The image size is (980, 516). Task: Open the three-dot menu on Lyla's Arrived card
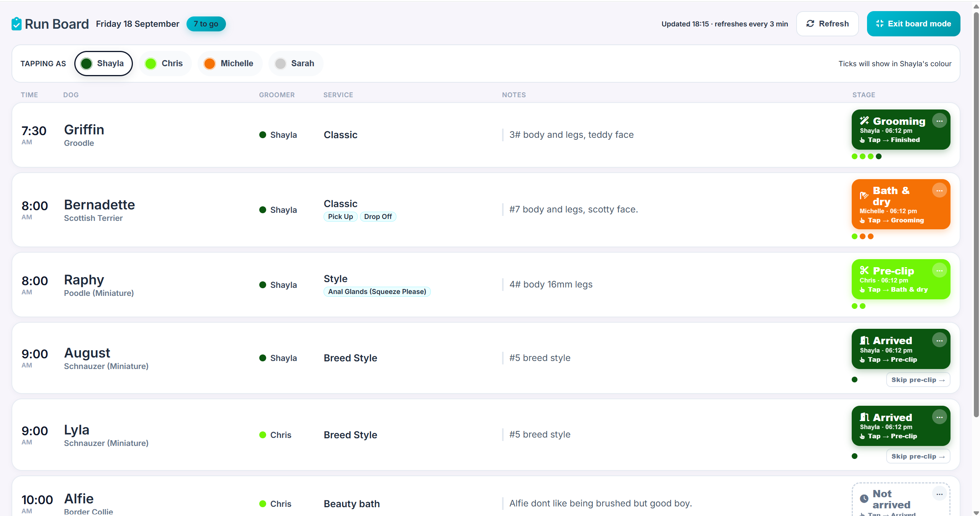939,417
